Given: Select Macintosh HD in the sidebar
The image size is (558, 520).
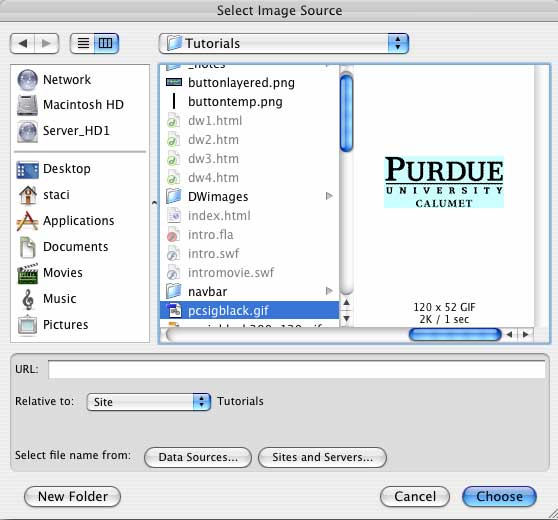Looking at the screenshot, I should click(x=70, y=105).
